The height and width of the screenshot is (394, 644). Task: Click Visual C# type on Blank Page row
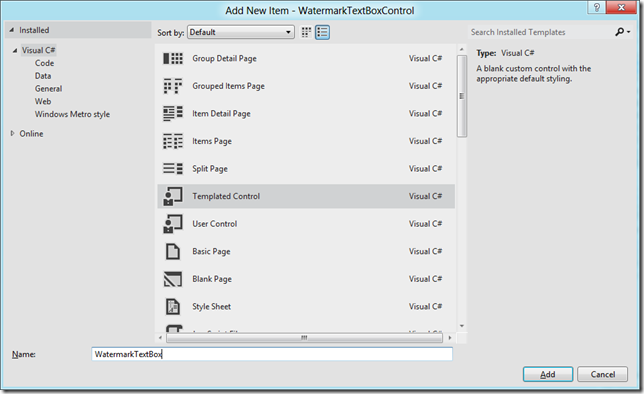425,279
